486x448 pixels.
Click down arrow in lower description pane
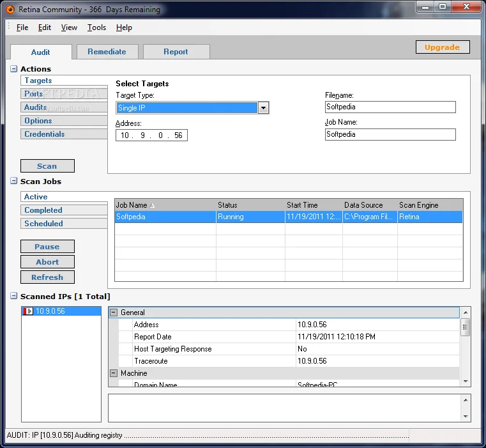click(x=466, y=416)
